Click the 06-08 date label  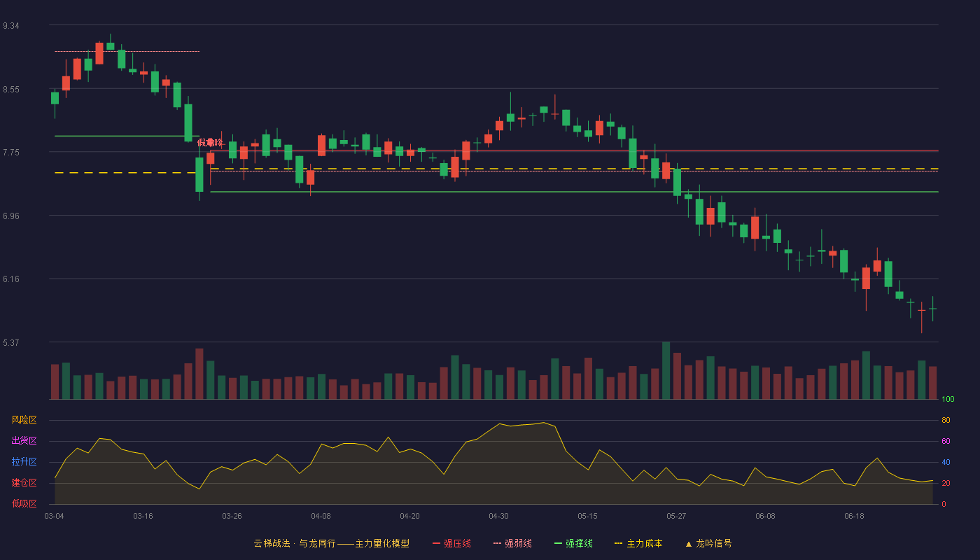tap(765, 516)
